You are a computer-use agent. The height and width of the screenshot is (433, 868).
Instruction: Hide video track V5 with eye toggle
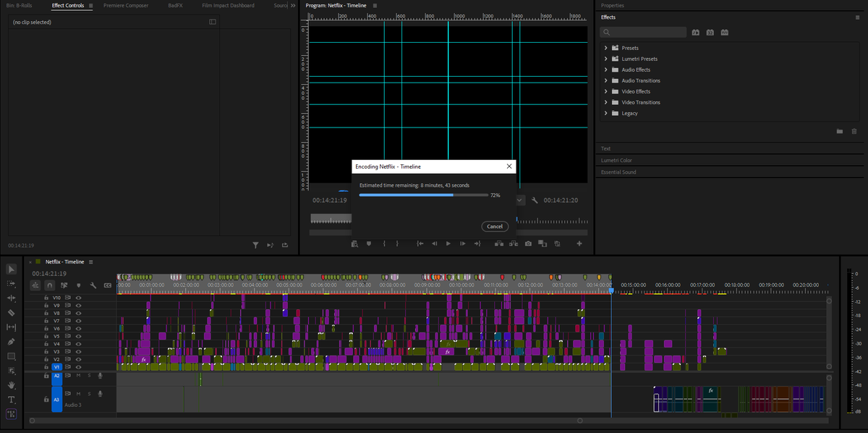point(78,336)
